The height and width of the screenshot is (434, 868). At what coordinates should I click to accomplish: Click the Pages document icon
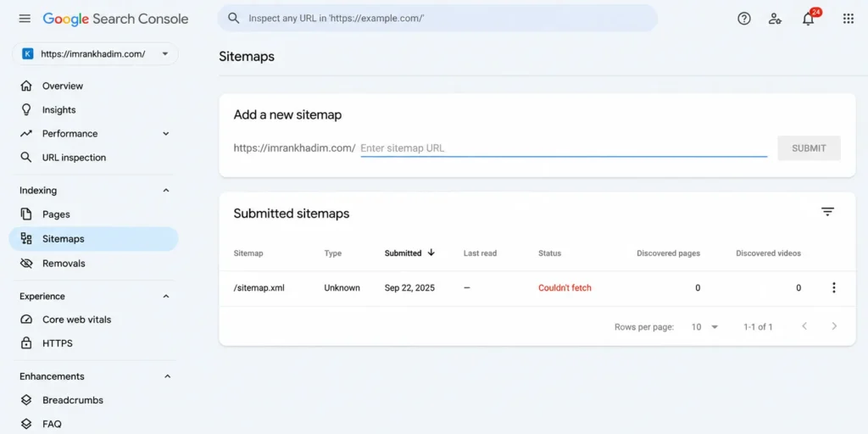tap(26, 214)
